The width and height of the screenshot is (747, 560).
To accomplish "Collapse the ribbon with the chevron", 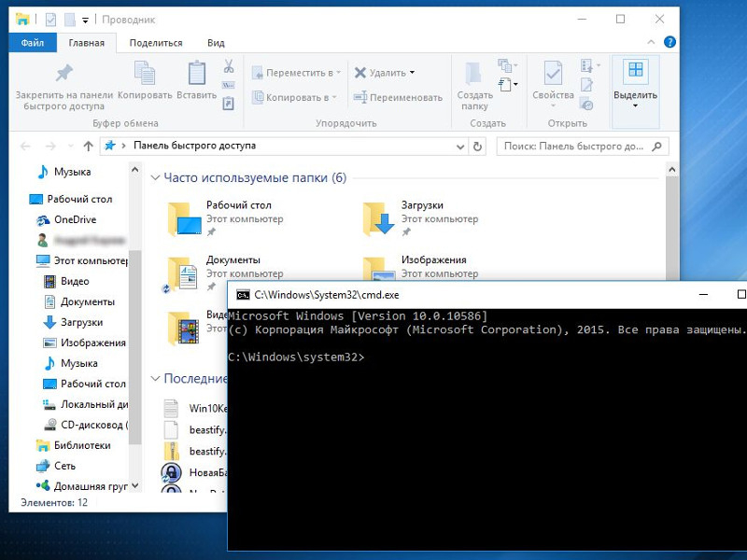I will point(651,42).
